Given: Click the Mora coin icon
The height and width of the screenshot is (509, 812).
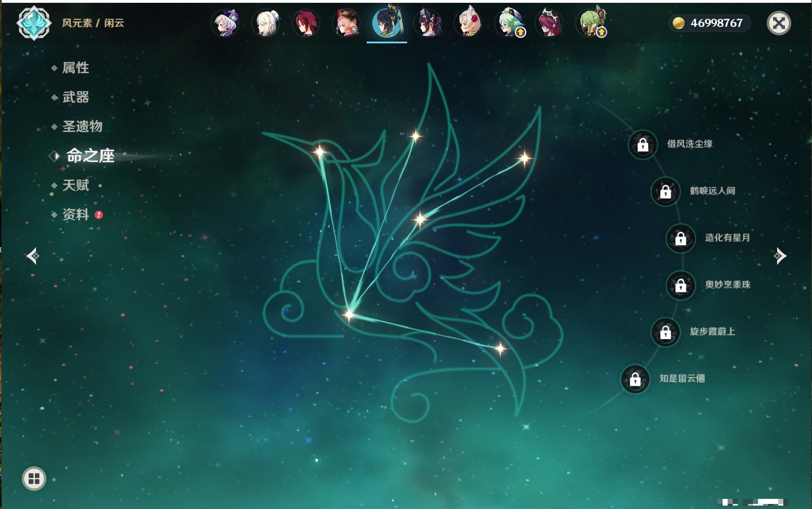Looking at the screenshot, I should click(x=679, y=23).
